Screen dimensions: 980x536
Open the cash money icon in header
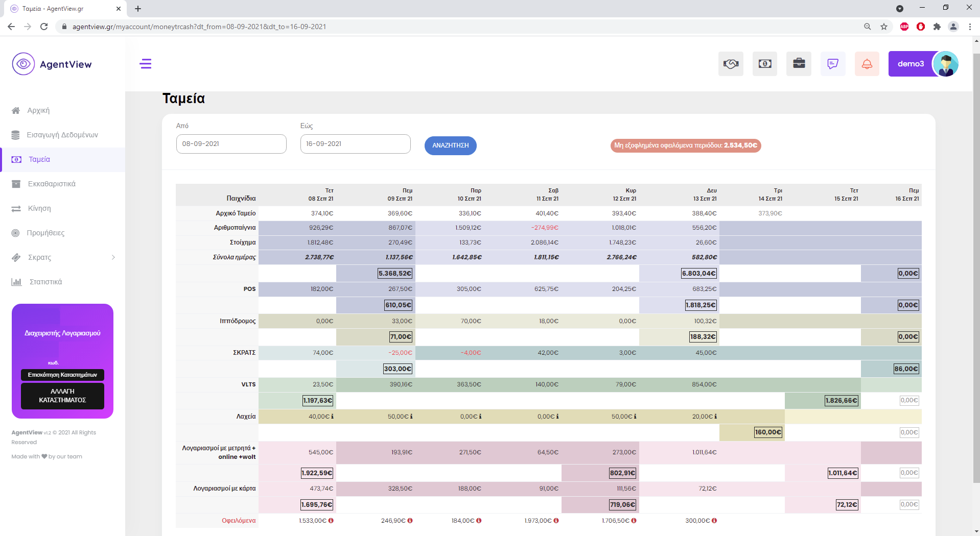[765, 64]
